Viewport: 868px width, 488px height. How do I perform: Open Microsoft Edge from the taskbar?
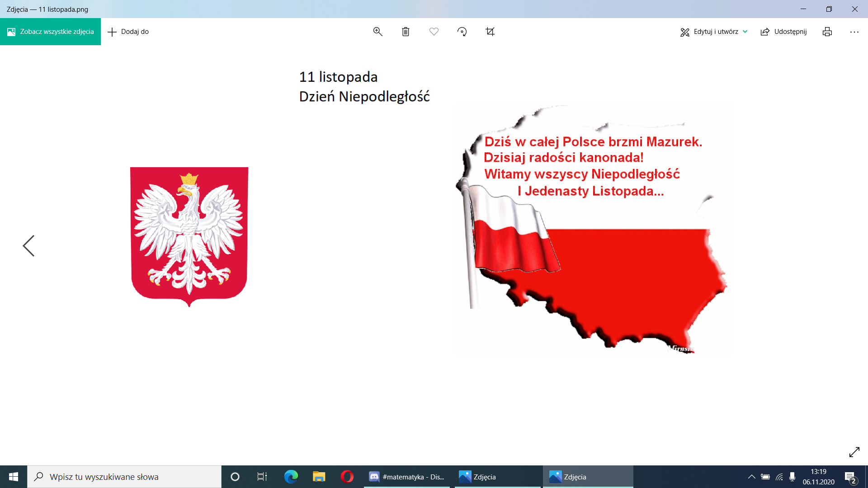pyautogui.click(x=291, y=477)
